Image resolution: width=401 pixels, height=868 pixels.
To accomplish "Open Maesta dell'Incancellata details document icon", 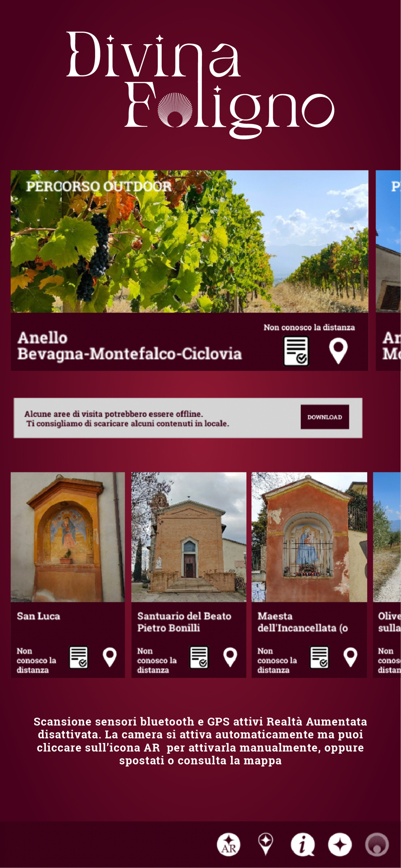I will point(319,657).
